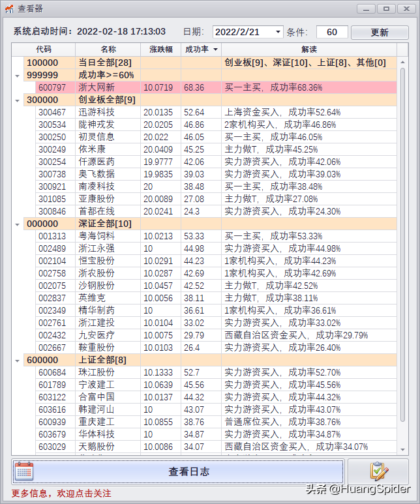Collapse the 600000 上证全部 group
Image resolution: width=420 pixels, height=504 pixels.
pyautogui.click(x=17, y=360)
